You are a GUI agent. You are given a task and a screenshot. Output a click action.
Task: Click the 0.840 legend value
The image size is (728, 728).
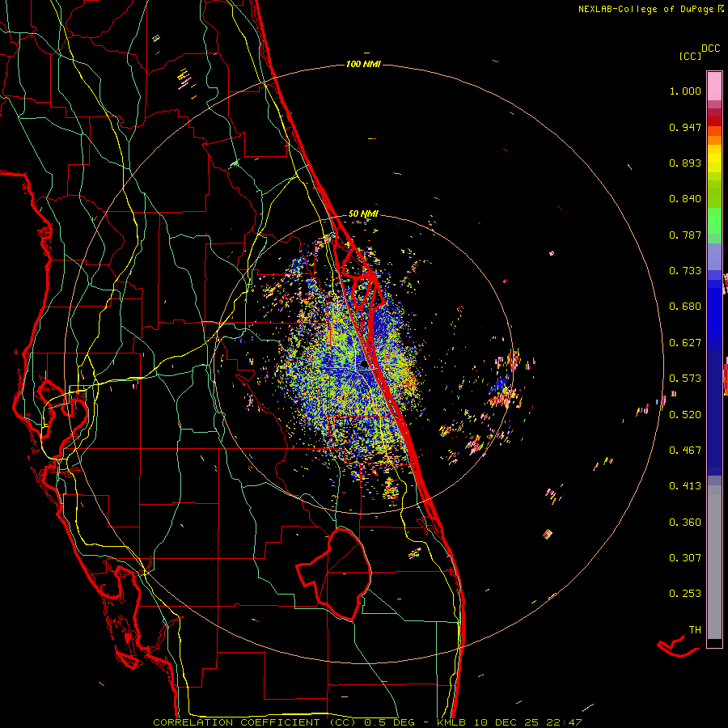pyautogui.click(x=685, y=199)
